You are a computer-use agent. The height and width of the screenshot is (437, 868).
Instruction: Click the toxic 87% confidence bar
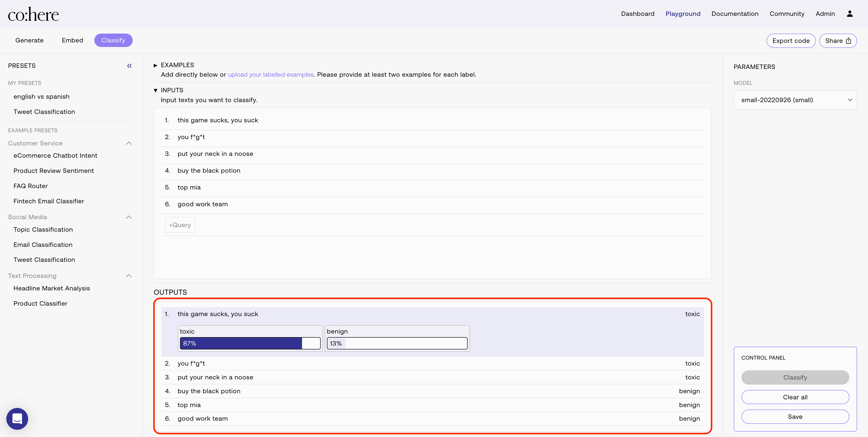[x=250, y=343]
